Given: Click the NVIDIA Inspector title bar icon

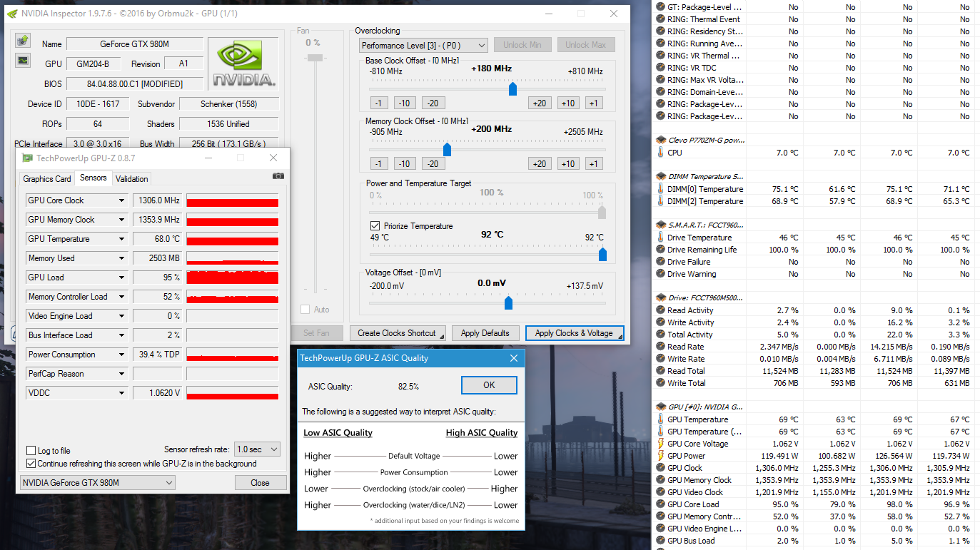Looking at the screenshot, I should (x=12, y=14).
